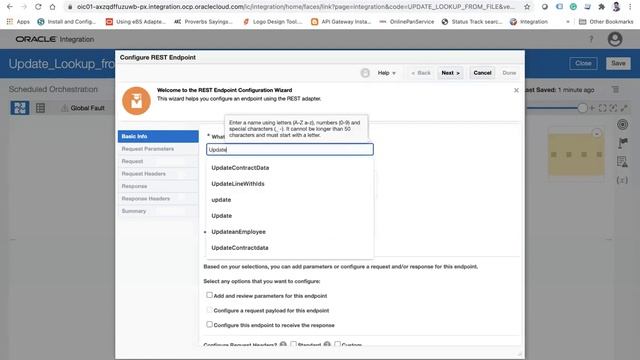Image resolution: width=640 pixels, height=360 pixels.
Task: Maximize canvas with the expand arrows icon
Action: point(624,108)
